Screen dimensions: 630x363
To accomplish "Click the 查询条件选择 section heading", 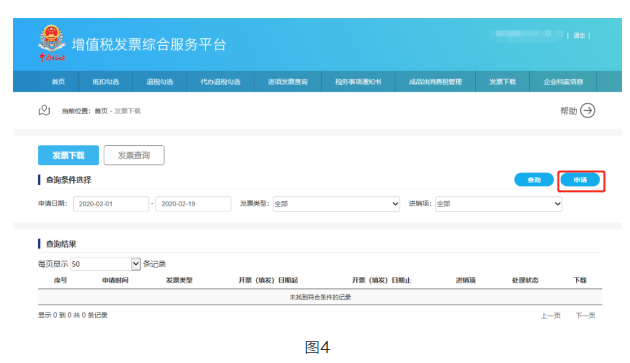I will [x=69, y=180].
